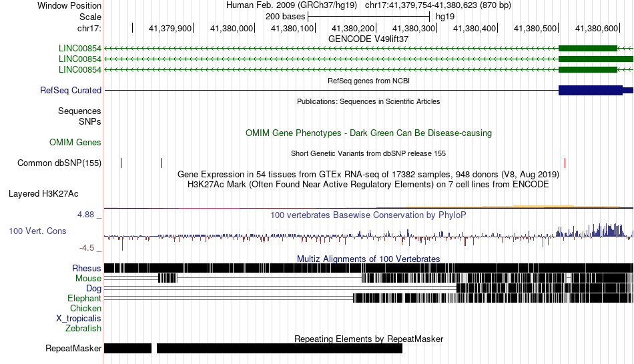Open the OMIM Genes track label

[75, 142]
